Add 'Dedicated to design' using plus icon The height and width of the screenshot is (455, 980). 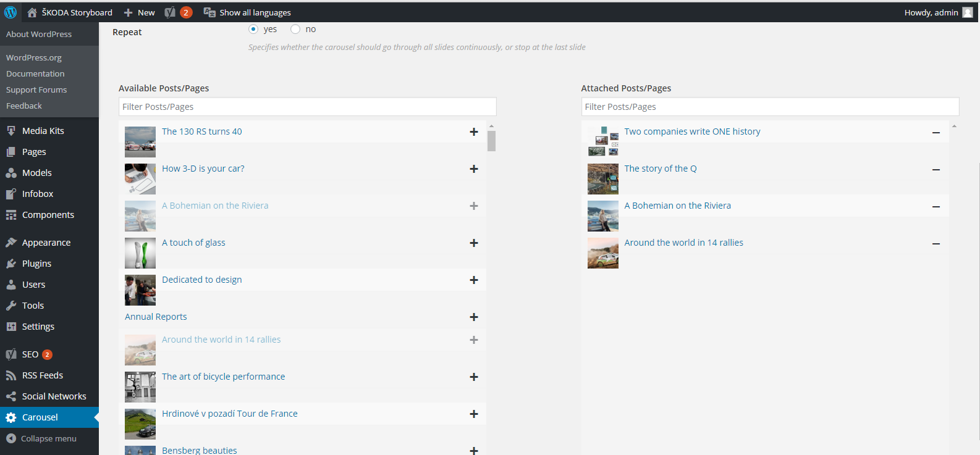click(474, 280)
